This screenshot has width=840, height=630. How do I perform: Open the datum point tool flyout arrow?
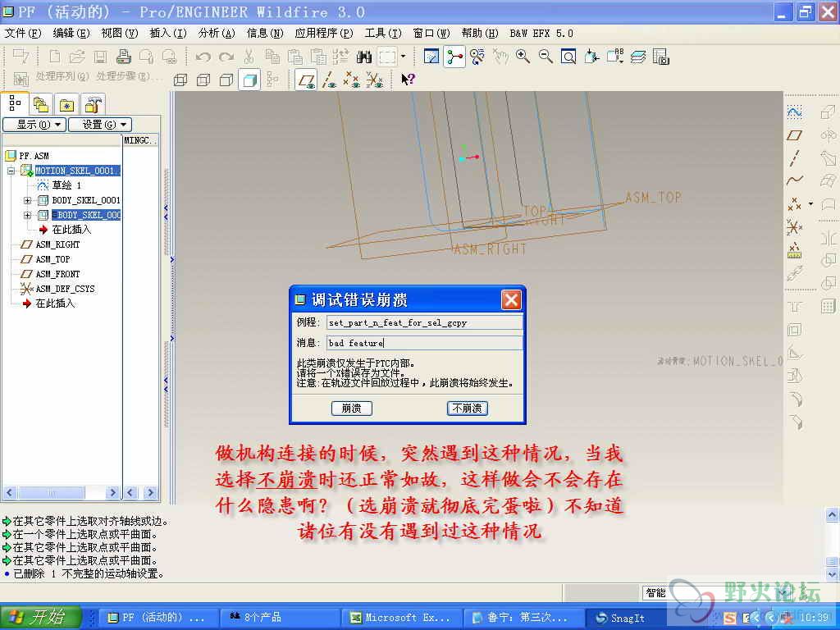click(x=810, y=204)
